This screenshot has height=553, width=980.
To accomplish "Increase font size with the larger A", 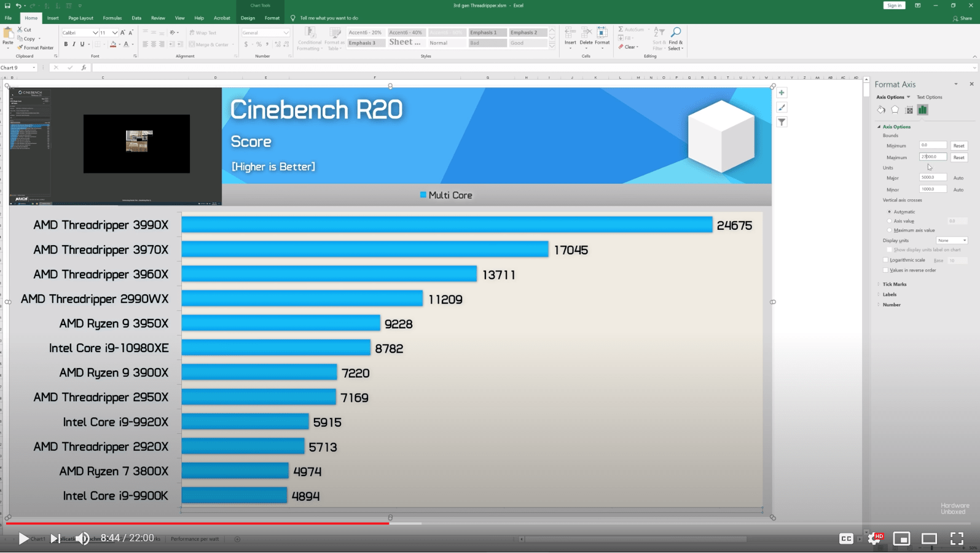I will 123,33.
